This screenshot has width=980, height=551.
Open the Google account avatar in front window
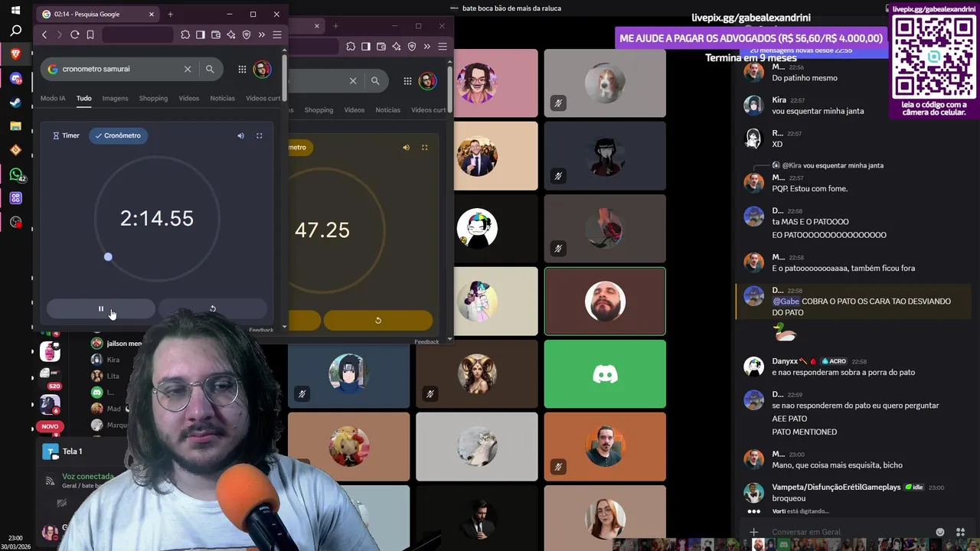click(x=262, y=69)
